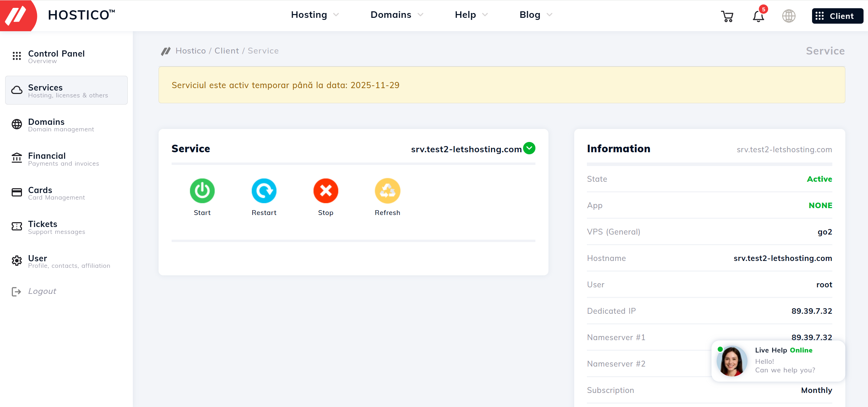This screenshot has height=407, width=868.
Task: Click Service in the breadcrumb
Action: [x=263, y=51]
